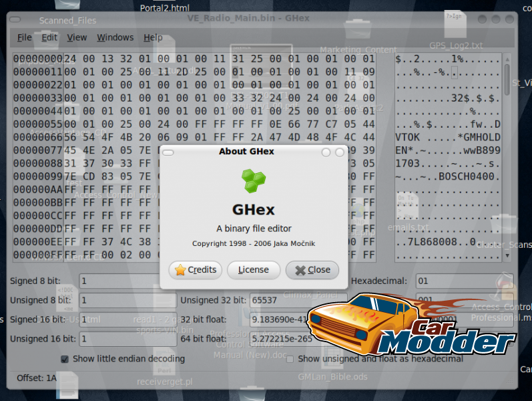Click the hex view scrollbar down arrow

507,255
